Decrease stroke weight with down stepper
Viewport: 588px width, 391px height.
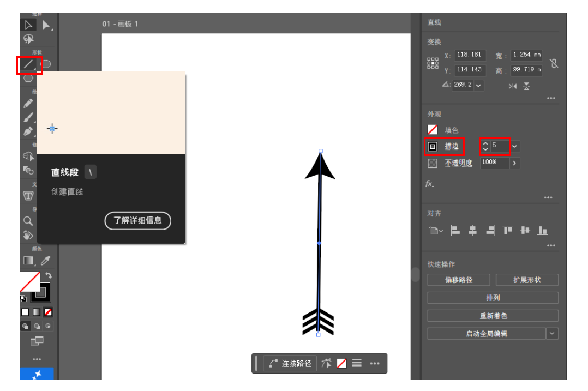(485, 149)
